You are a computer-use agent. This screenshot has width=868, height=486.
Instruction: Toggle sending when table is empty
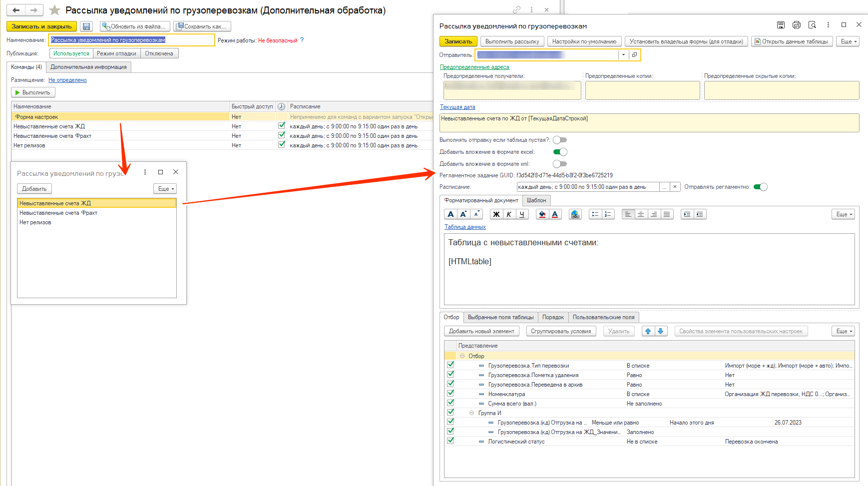(560, 140)
